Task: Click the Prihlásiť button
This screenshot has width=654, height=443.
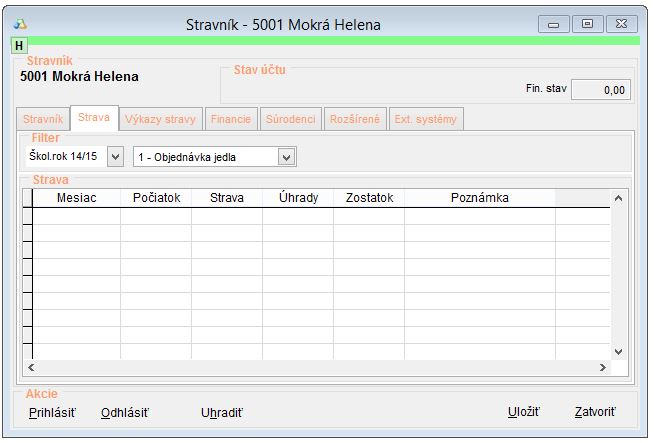Action: pyautogui.click(x=52, y=412)
